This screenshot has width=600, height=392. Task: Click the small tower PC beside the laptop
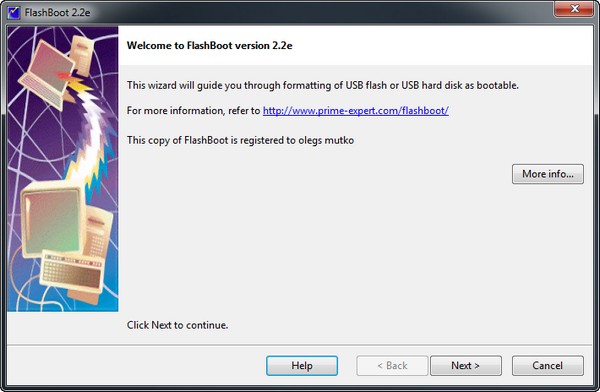coord(82,55)
